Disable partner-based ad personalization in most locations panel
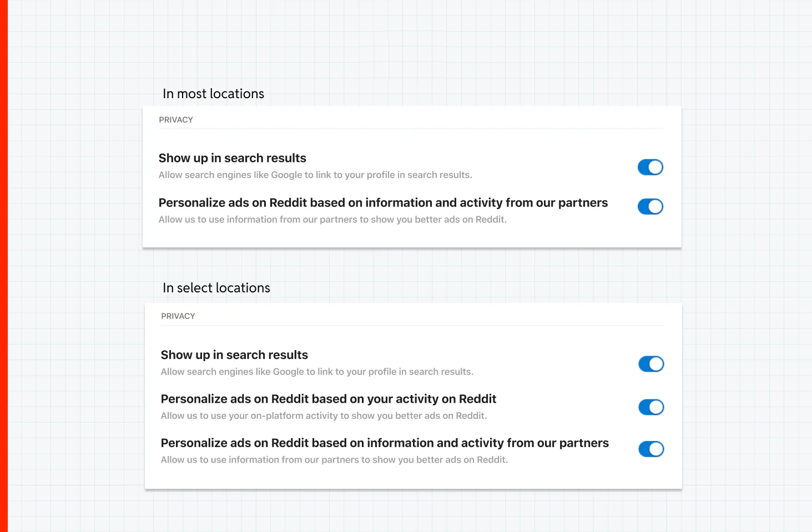This screenshot has width=812, height=532. pyautogui.click(x=650, y=206)
